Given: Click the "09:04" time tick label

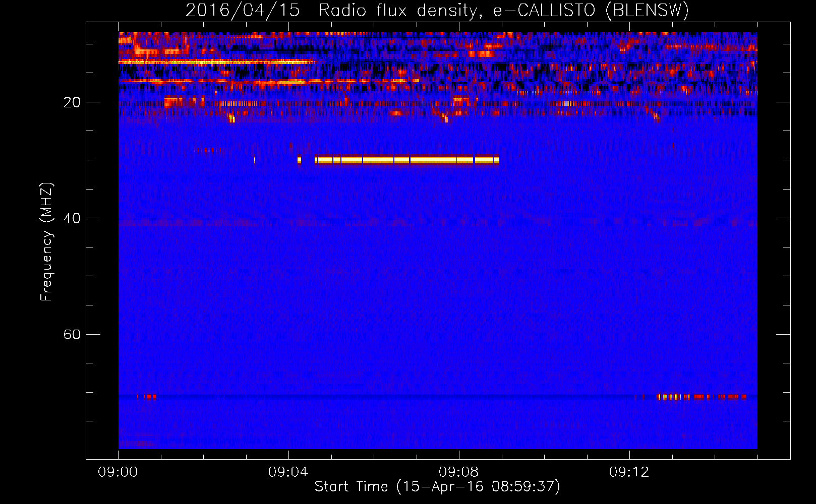Looking at the screenshot, I should click(288, 472).
